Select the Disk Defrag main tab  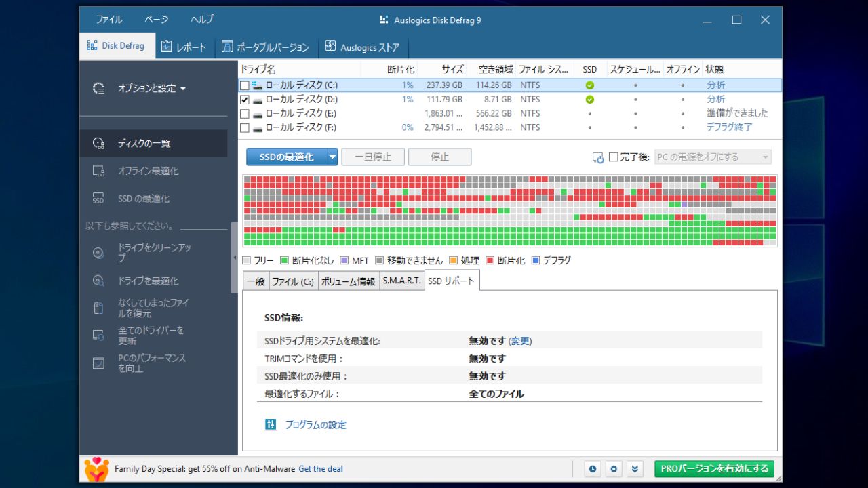pos(117,46)
